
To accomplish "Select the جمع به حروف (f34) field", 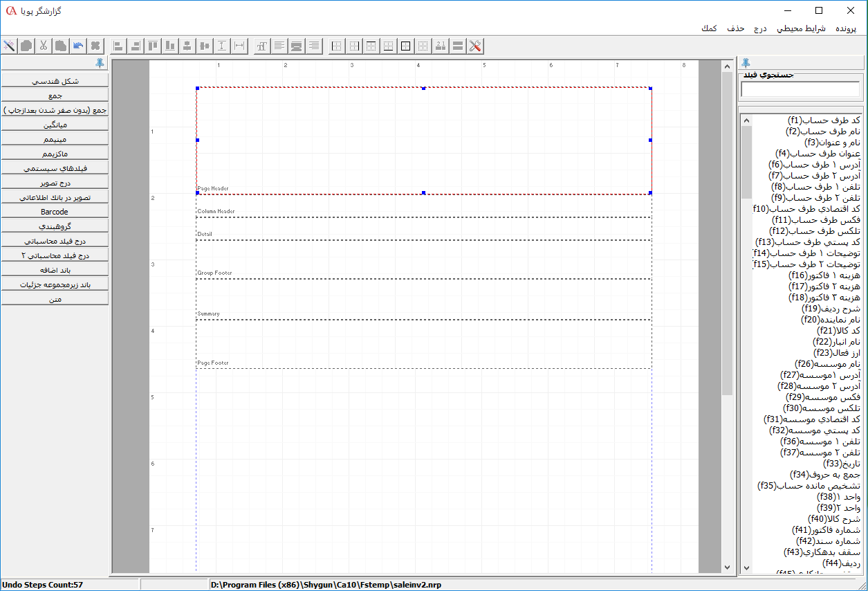I will coord(825,474).
